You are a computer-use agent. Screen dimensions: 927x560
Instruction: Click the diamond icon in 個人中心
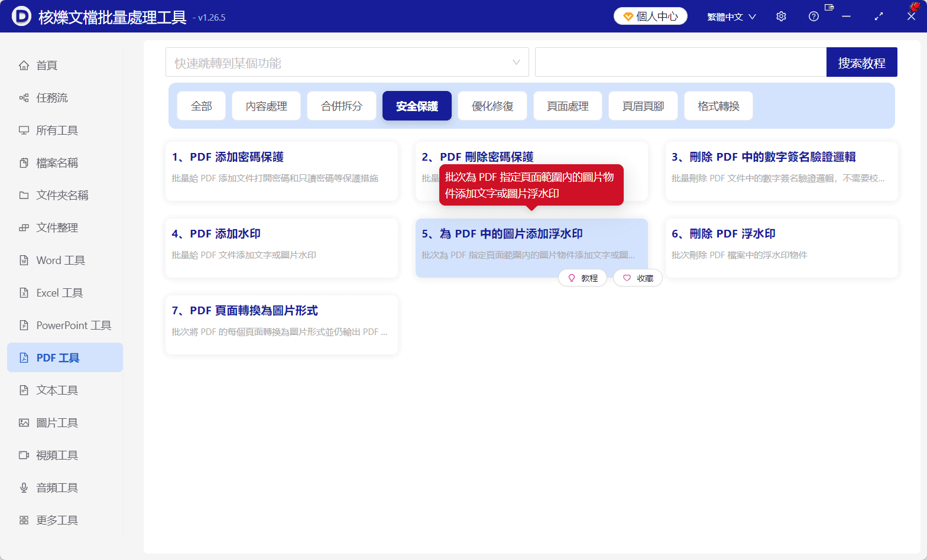coord(628,17)
